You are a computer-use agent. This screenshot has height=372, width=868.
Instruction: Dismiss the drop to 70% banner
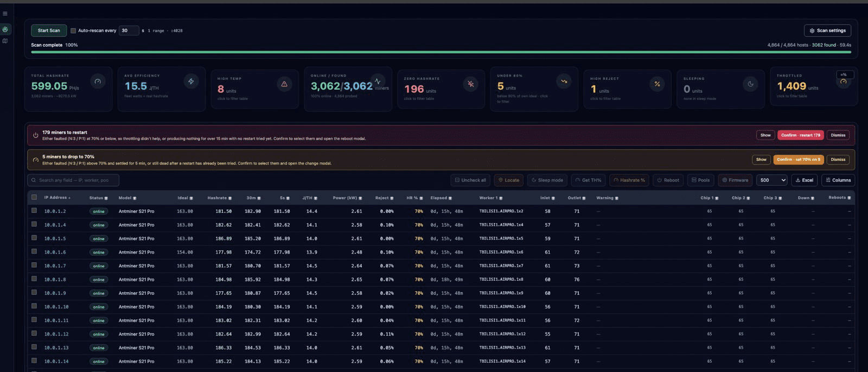(838, 160)
